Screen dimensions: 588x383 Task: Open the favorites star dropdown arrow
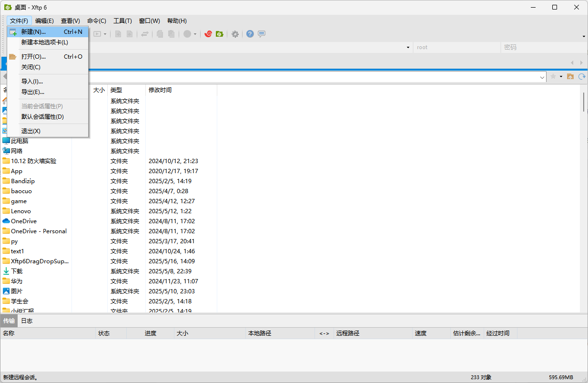[561, 76]
